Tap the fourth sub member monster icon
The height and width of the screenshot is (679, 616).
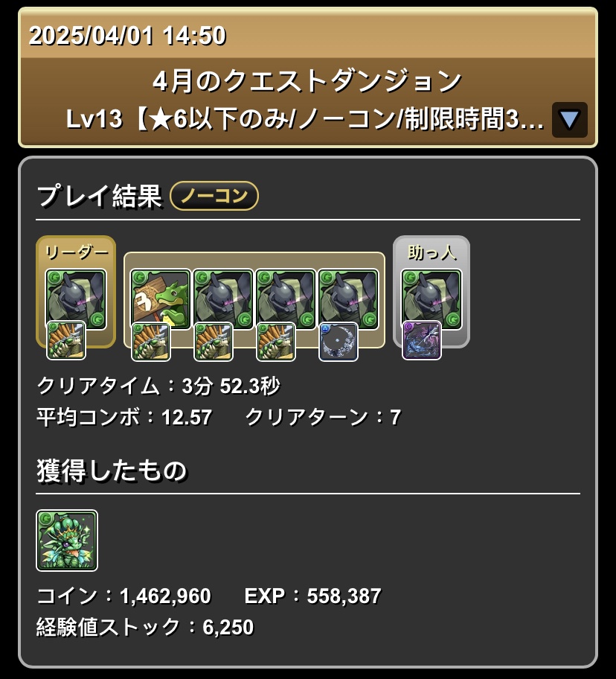pos(349,299)
